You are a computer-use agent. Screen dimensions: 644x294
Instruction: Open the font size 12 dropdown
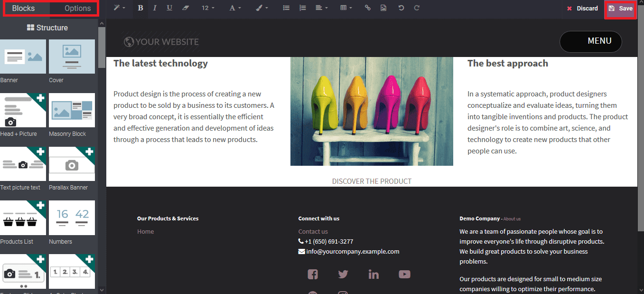click(208, 8)
